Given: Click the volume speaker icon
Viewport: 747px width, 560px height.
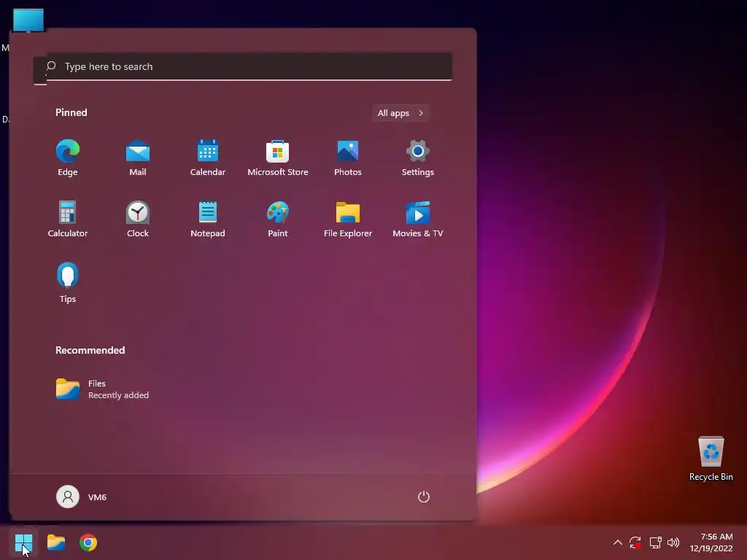Looking at the screenshot, I should tap(673, 542).
